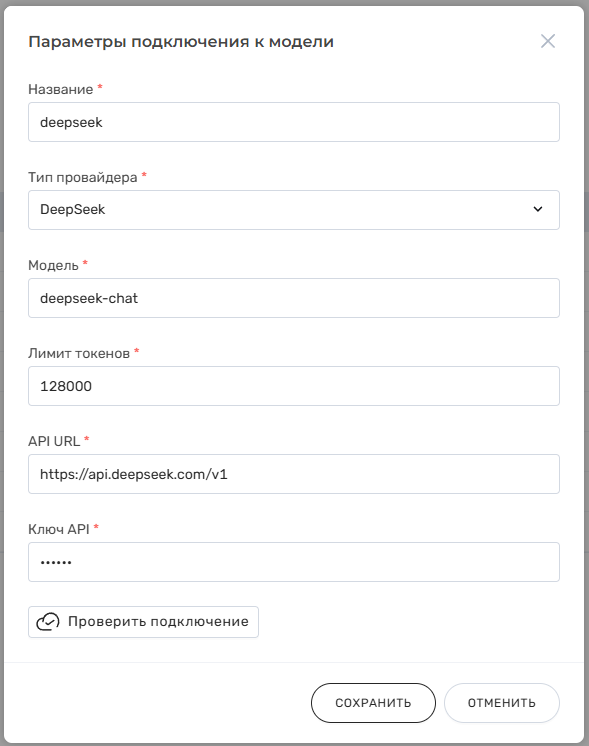
Task: Select the Лимит токенов field showing 128000
Action: (x=294, y=386)
